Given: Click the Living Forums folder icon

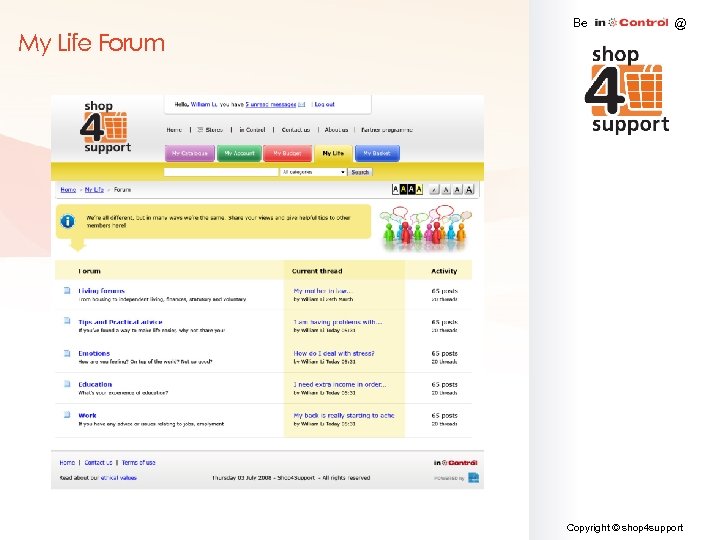Looking at the screenshot, I should pyautogui.click(x=67, y=290).
